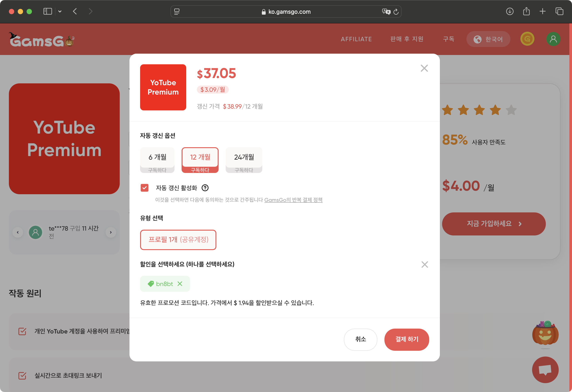Expand the Safari tab group dropdown arrow
The image size is (572, 392).
(x=60, y=12)
